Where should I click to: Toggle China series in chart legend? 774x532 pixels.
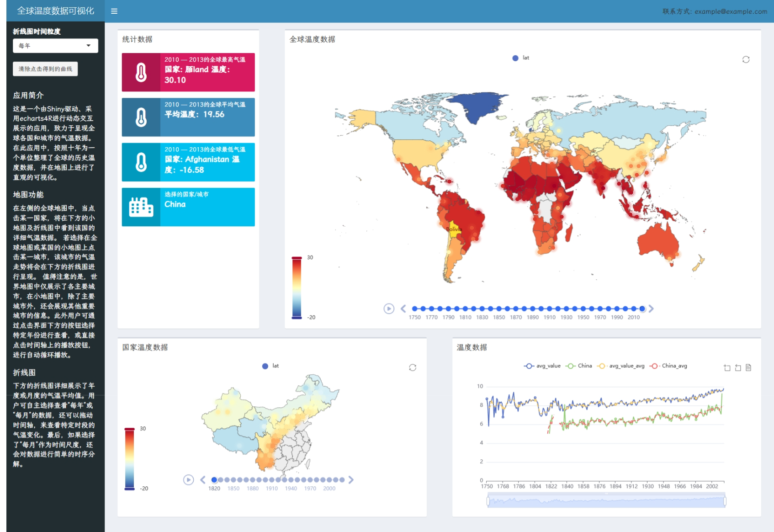579,366
